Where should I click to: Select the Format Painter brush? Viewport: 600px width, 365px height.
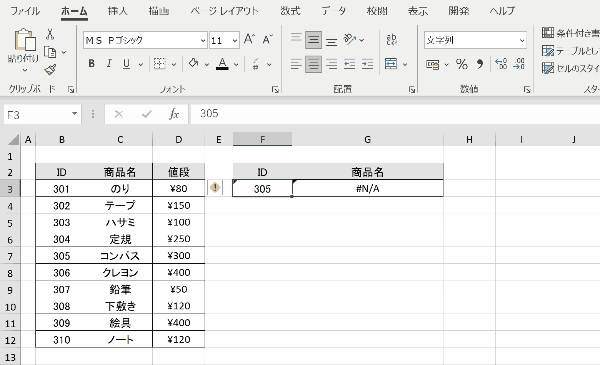click(50, 69)
